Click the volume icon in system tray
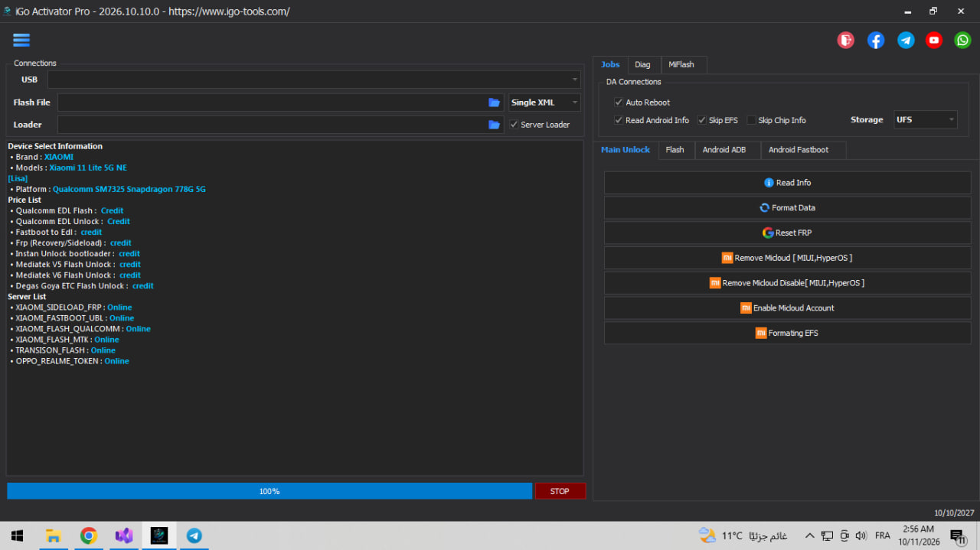The height and width of the screenshot is (550, 980). (x=861, y=535)
